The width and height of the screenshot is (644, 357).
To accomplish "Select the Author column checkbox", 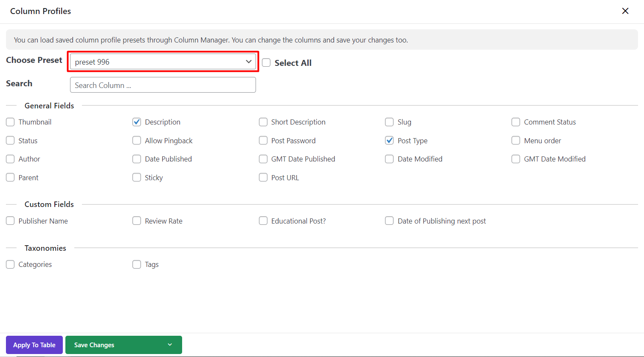I will [10, 159].
